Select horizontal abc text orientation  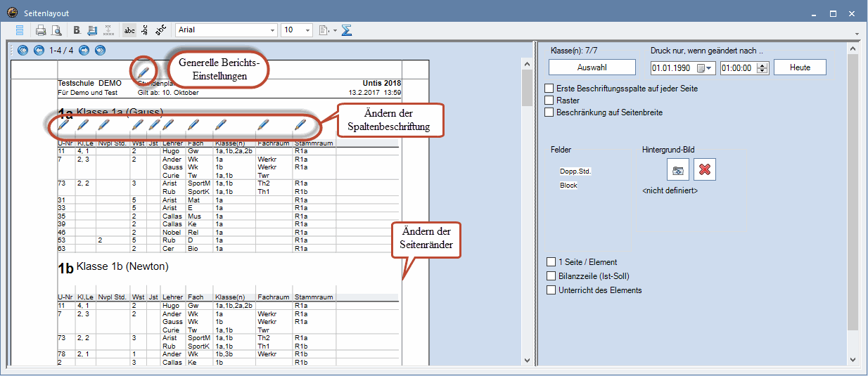(x=129, y=30)
